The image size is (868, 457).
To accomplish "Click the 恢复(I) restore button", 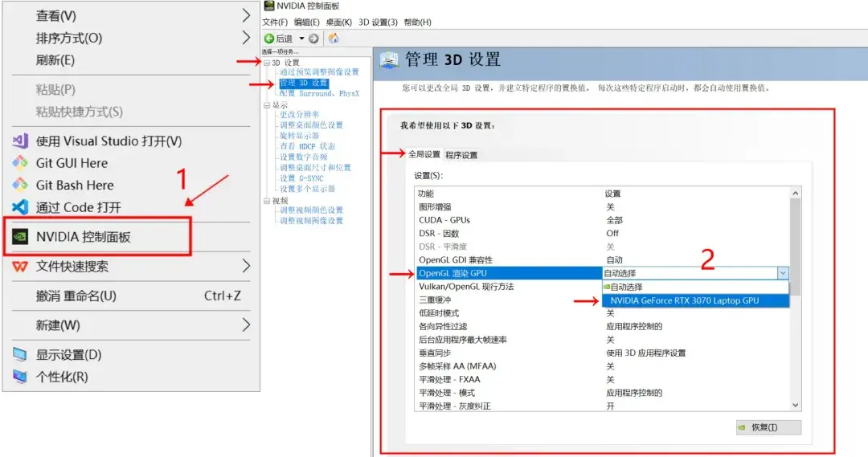I will click(x=768, y=427).
